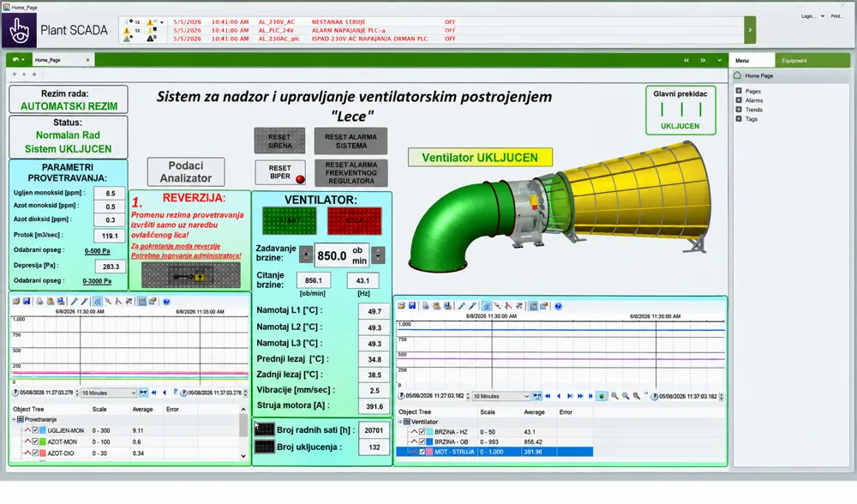Viewport: 857px width, 504px height.
Task: Click the 0-500 Pa range link
Action: [98, 251]
